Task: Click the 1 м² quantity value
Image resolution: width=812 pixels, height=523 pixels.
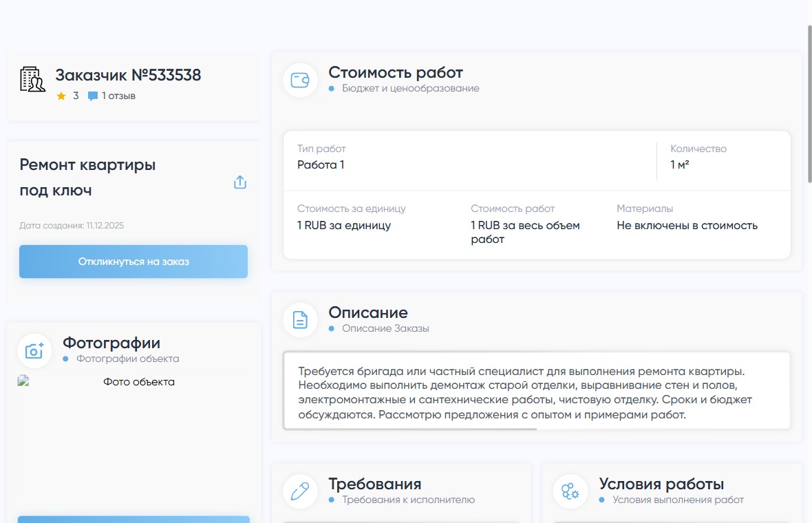Action: click(679, 164)
